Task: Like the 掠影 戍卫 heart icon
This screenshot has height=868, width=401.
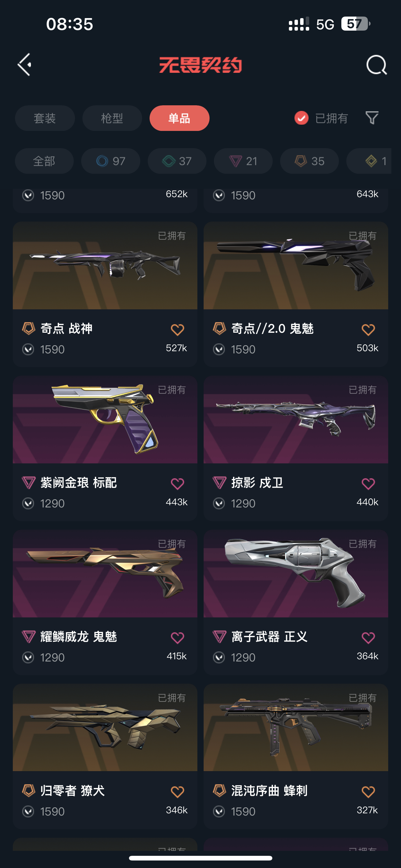Action: 368,484
